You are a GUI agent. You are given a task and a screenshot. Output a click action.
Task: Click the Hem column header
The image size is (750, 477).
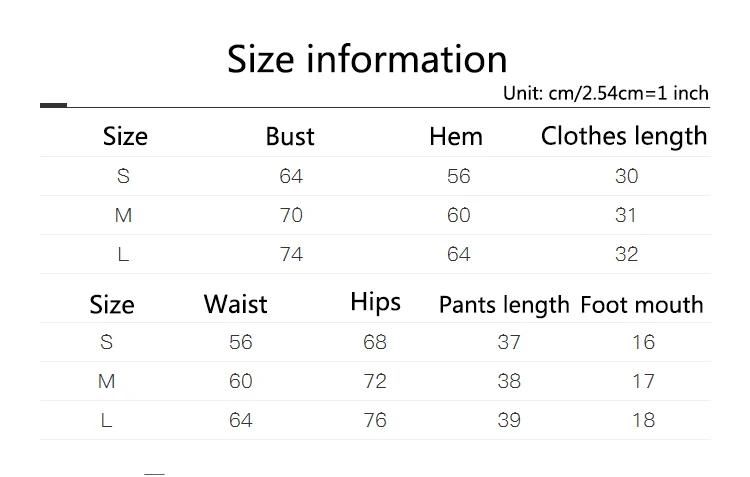click(x=456, y=136)
